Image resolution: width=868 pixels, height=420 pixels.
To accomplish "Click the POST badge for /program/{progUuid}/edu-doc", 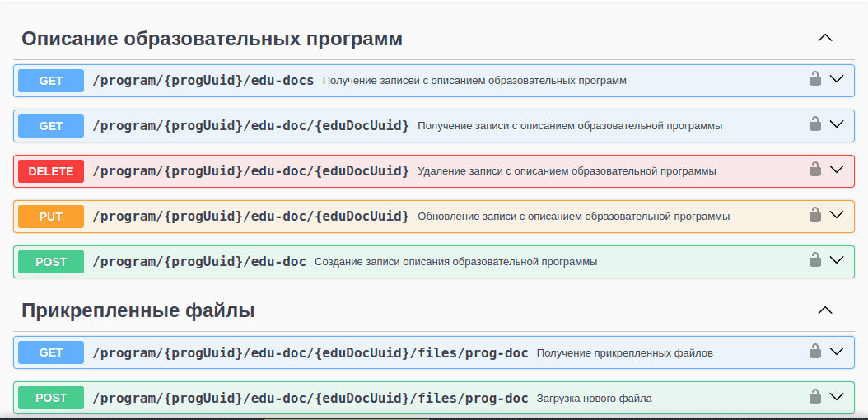I will (x=51, y=262).
